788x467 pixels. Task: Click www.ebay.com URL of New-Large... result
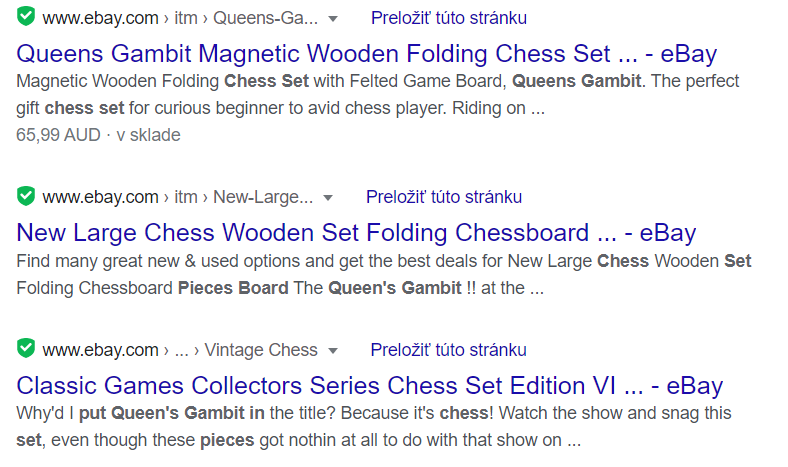tap(101, 197)
